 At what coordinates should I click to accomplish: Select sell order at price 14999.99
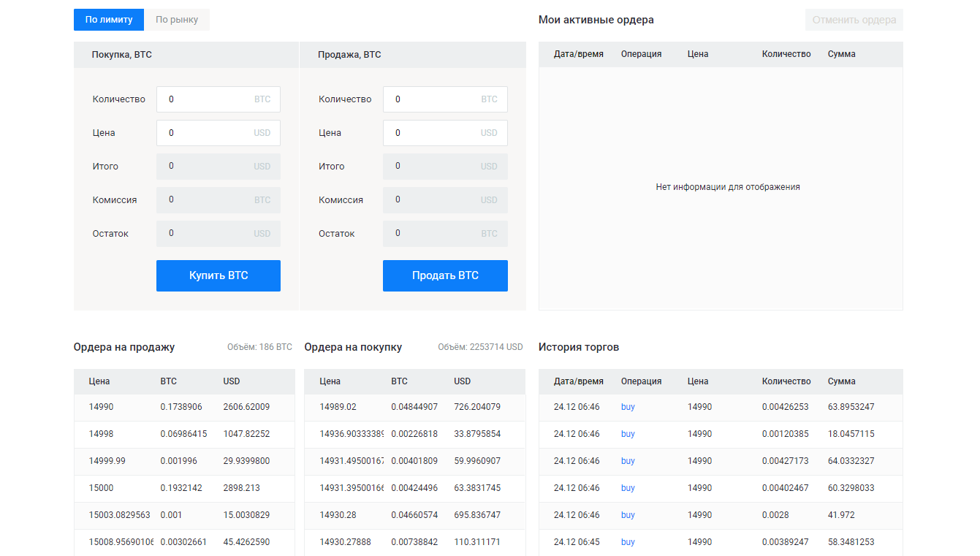pyautogui.click(x=184, y=461)
